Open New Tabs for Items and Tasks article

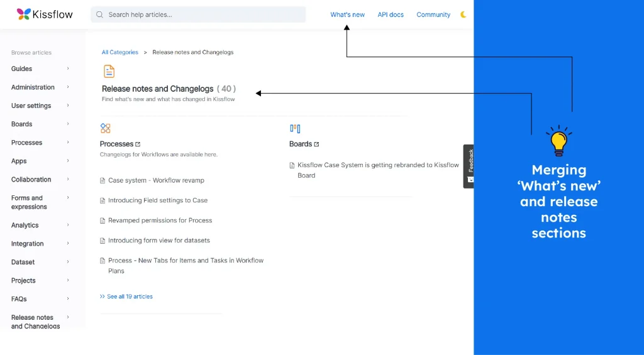pos(186,266)
